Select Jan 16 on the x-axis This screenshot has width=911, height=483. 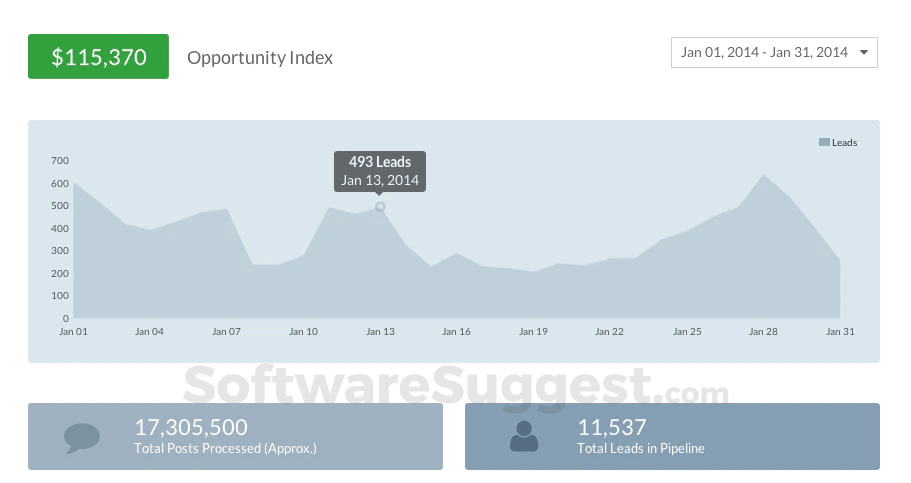(x=456, y=332)
